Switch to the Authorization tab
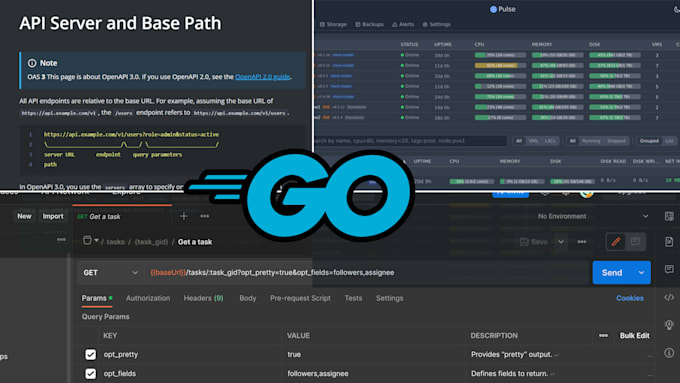 click(148, 298)
